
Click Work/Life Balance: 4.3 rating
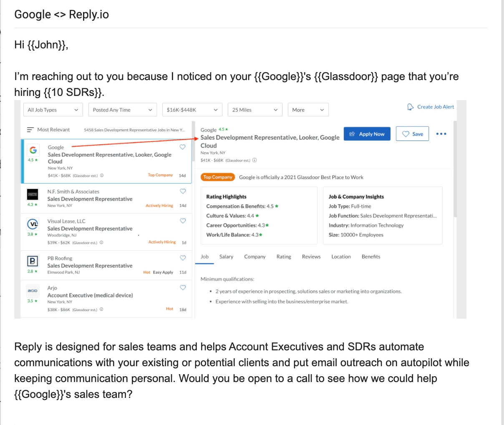click(x=234, y=235)
